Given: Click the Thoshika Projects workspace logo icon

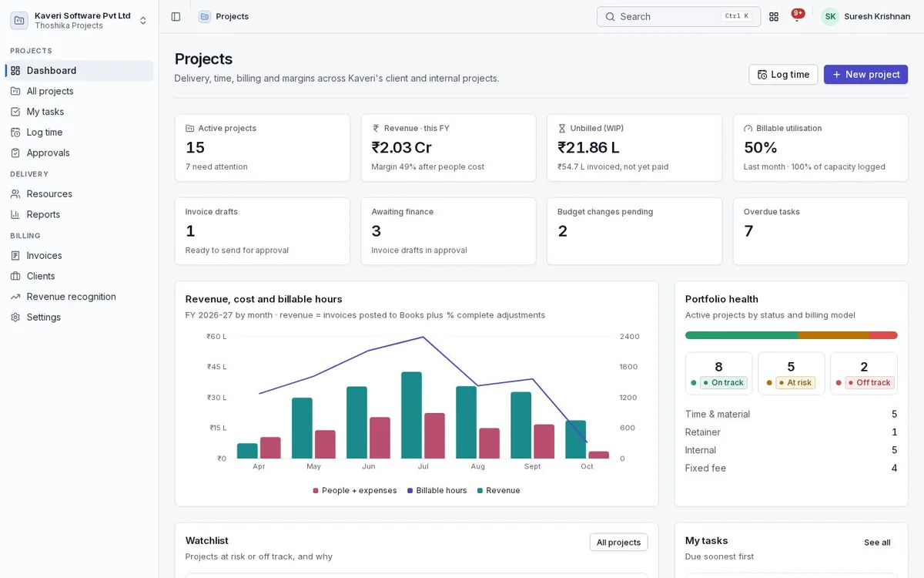Looking at the screenshot, I should pos(19,21).
